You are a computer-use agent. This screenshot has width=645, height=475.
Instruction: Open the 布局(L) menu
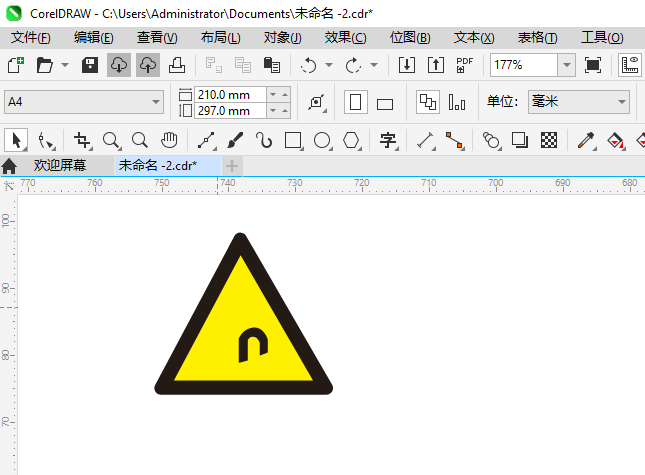click(x=220, y=38)
